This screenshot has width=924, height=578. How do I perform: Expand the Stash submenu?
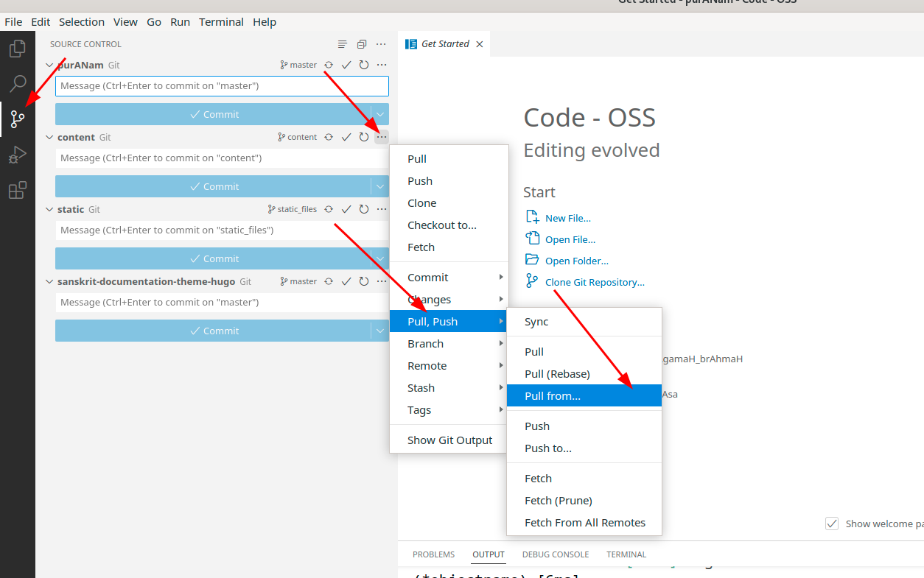click(x=449, y=388)
